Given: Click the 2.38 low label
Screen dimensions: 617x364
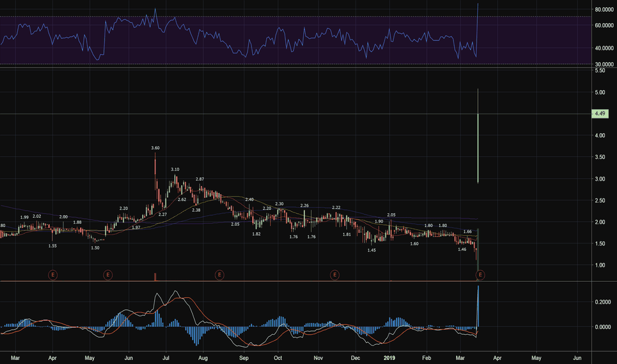Looking at the screenshot, I should point(196,210).
